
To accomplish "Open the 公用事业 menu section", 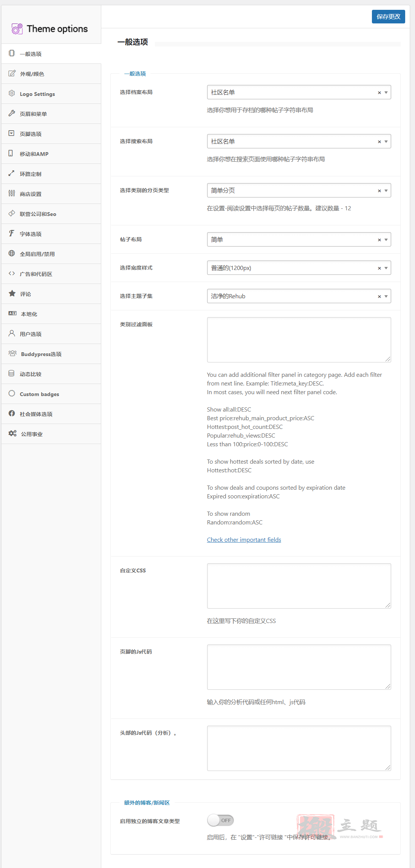I will 51,434.
